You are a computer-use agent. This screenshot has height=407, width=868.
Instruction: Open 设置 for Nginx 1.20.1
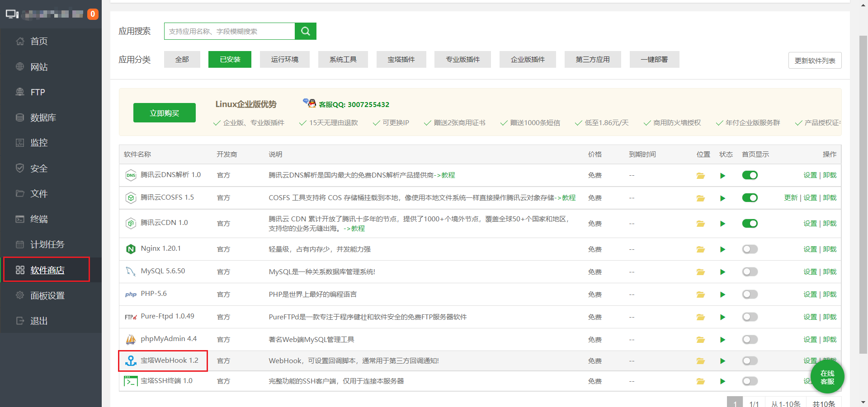tap(810, 249)
